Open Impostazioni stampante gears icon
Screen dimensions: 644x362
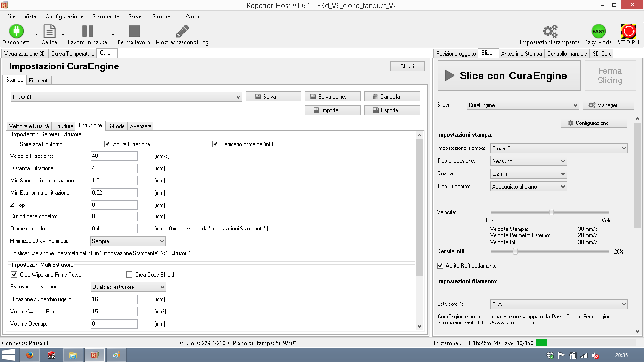coord(550,31)
